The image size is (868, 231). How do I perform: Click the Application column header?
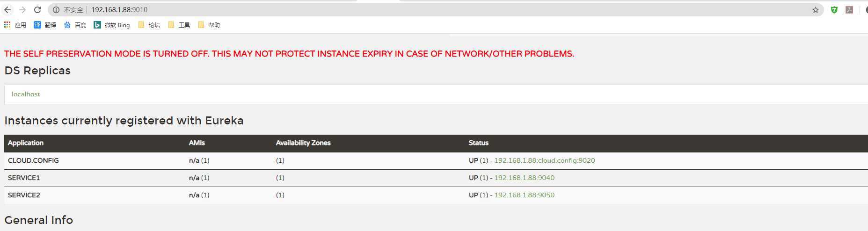pos(26,143)
